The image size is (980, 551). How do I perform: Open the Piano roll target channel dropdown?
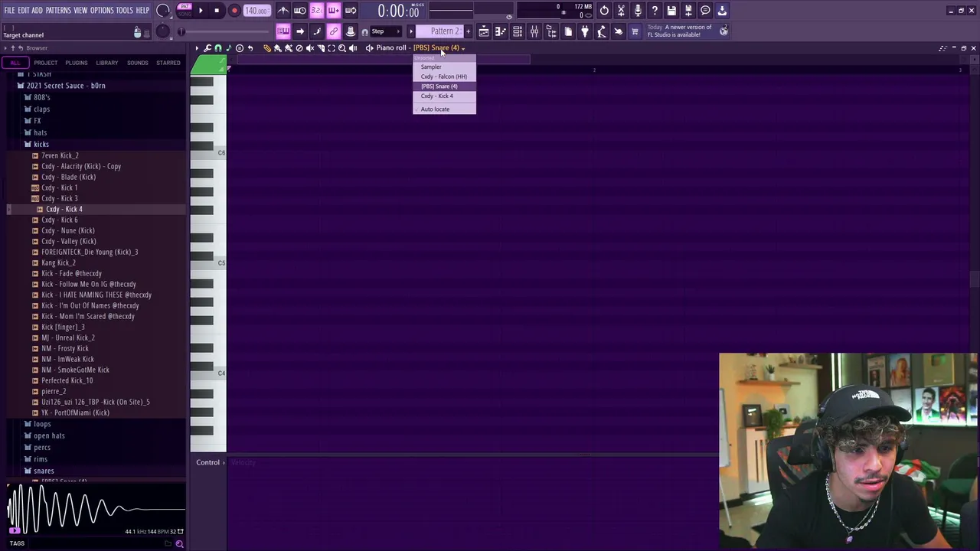tap(439, 48)
